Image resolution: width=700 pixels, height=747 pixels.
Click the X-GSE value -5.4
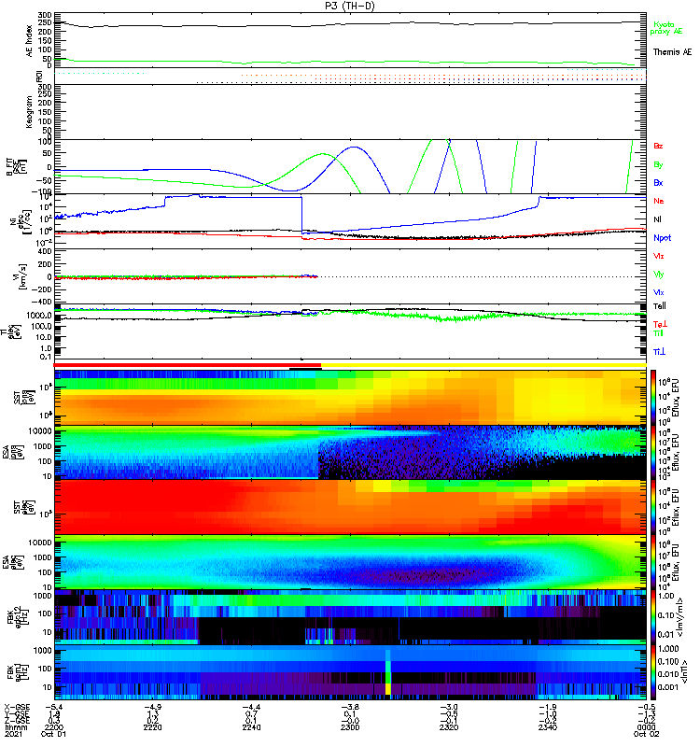(53, 707)
